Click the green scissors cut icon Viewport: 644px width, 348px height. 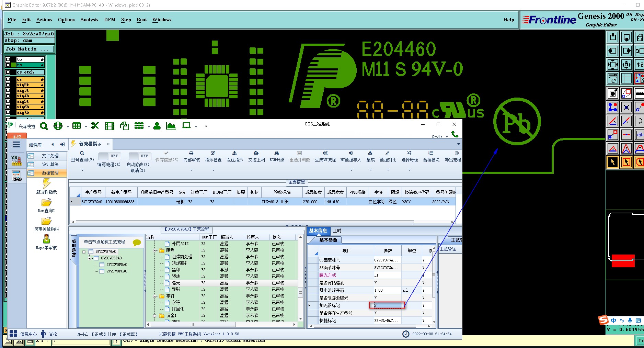pyautogui.click(x=95, y=126)
